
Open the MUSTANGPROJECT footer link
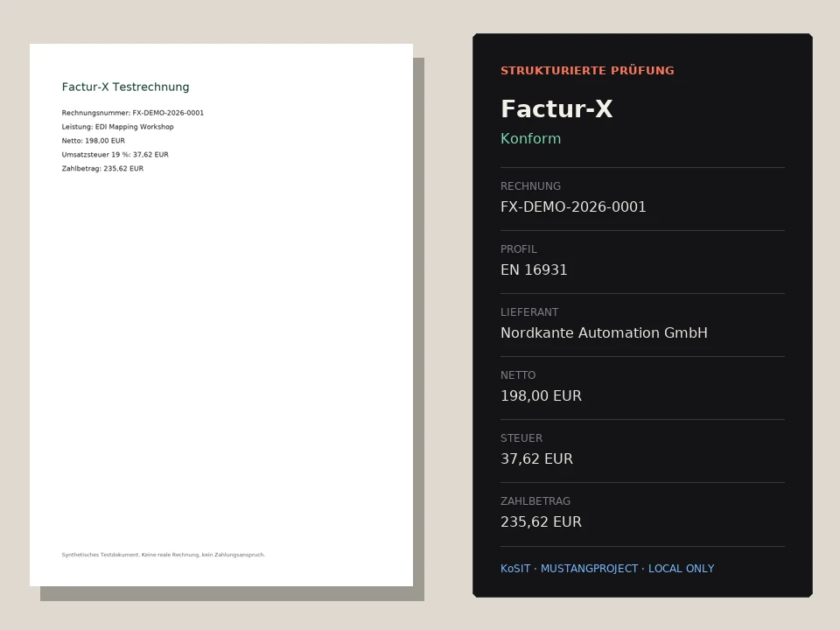click(589, 569)
